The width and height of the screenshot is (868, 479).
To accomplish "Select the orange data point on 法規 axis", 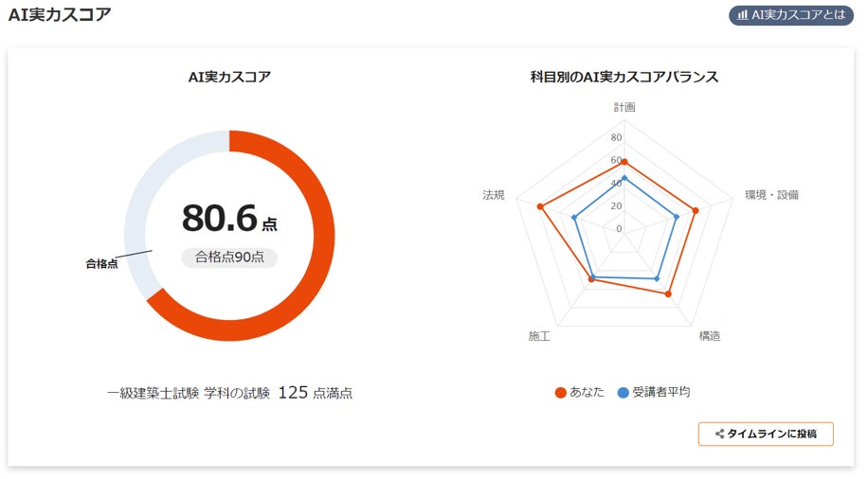I will (x=540, y=206).
